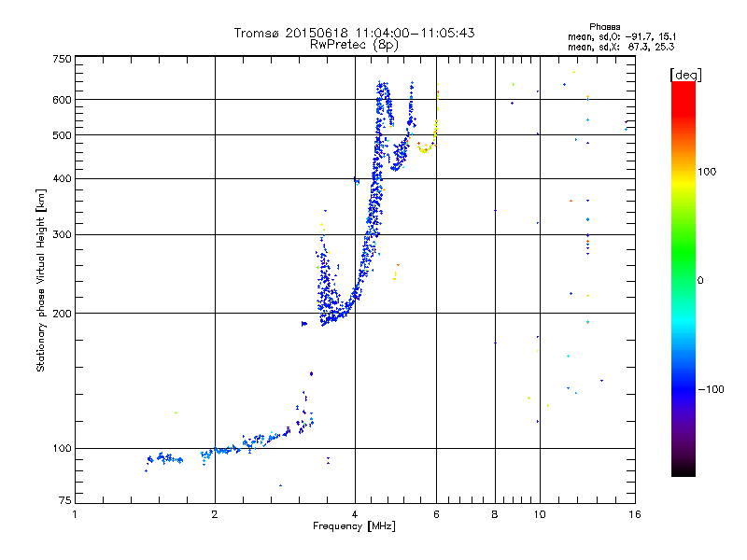The image size is (747, 560).
Task: Click the '100' colorbar tick label
Action: [x=707, y=172]
